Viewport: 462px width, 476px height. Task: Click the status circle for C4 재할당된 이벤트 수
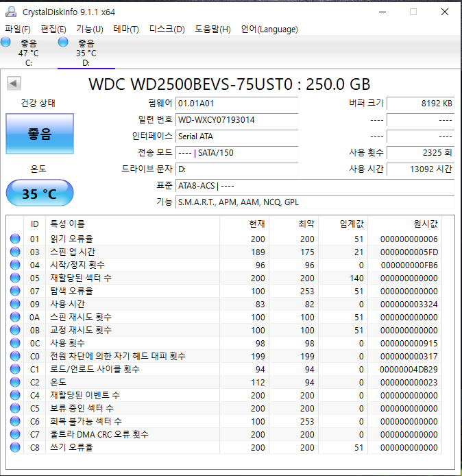(x=15, y=396)
